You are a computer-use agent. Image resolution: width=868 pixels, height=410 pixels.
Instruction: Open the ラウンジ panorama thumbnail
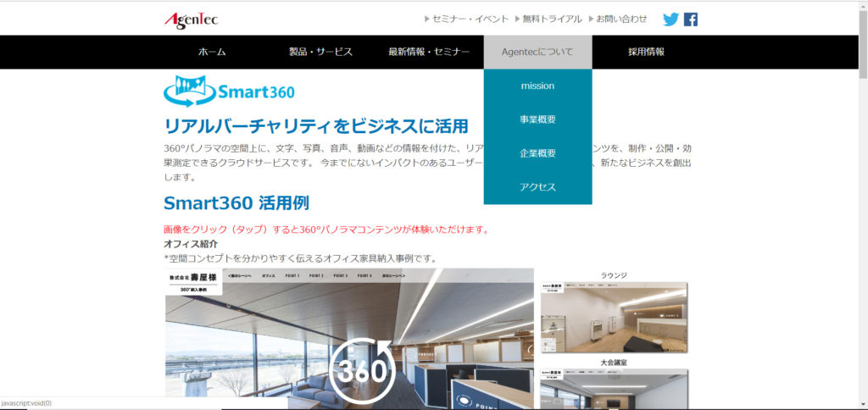point(614,317)
